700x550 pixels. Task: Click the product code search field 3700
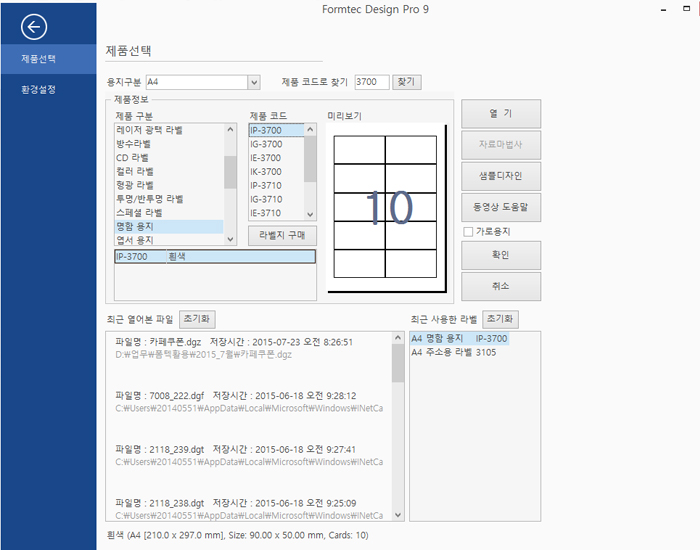tap(372, 82)
